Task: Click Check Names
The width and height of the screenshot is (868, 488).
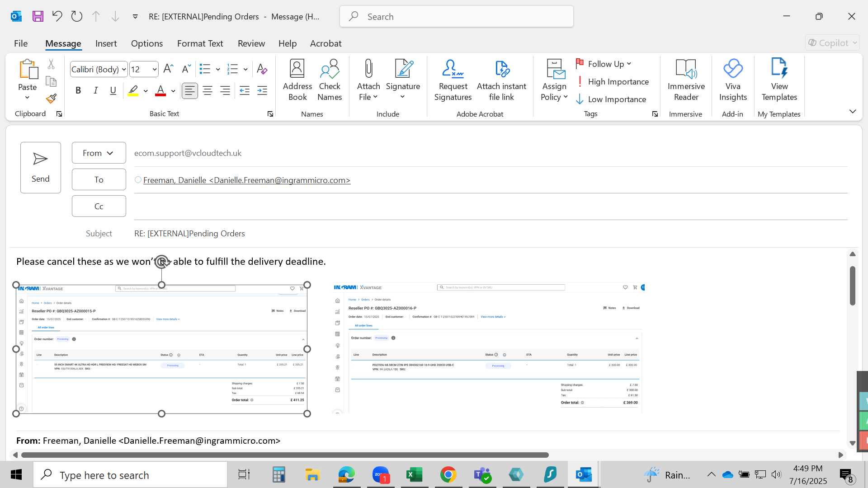Action: [330, 80]
